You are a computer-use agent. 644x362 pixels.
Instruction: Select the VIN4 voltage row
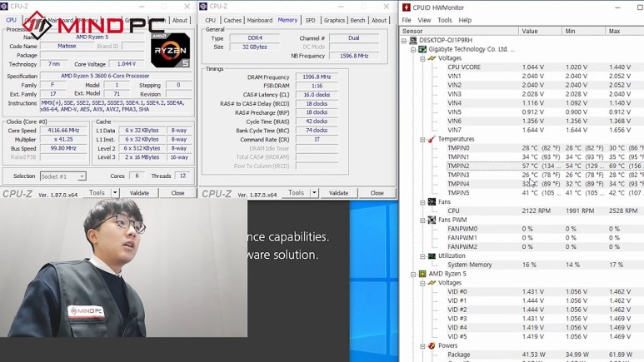point(545,103)
